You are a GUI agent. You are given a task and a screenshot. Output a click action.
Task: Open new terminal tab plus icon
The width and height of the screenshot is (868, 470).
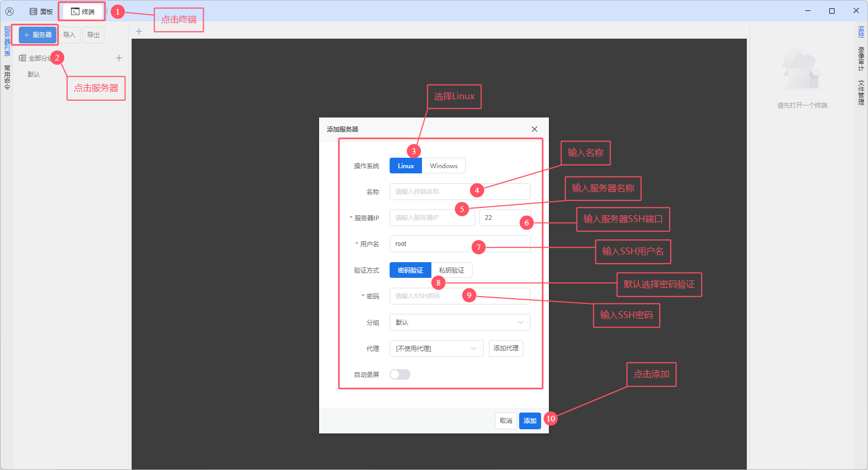[139, 31]
